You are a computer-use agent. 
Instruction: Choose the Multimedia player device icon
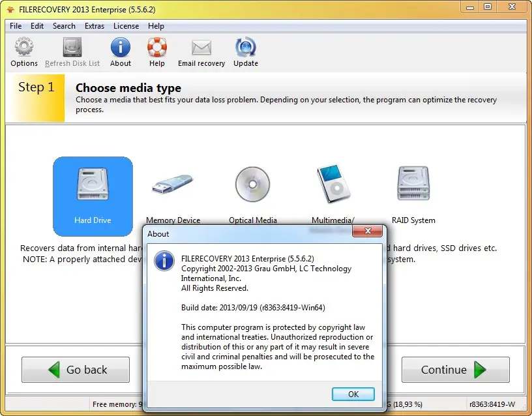coord(333,184)
